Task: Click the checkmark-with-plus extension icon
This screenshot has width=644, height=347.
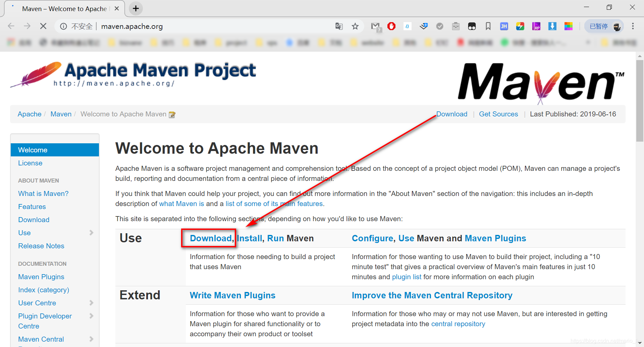Action: click(x=424, y=26)
